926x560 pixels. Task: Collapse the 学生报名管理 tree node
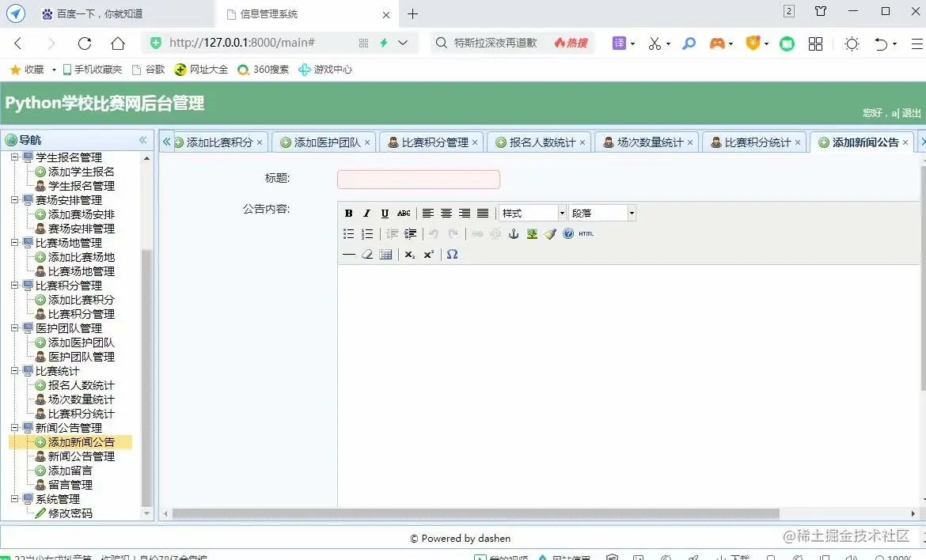tap(15, 157)
